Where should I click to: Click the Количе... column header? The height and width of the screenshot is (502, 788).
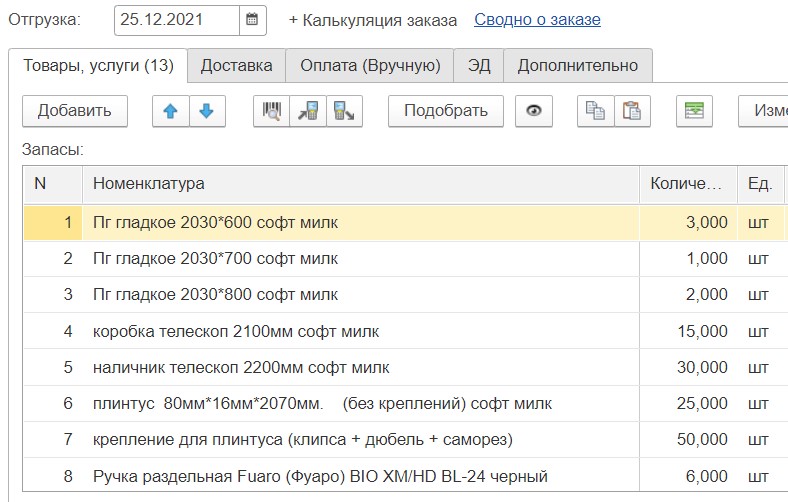[x=688, y=184]
